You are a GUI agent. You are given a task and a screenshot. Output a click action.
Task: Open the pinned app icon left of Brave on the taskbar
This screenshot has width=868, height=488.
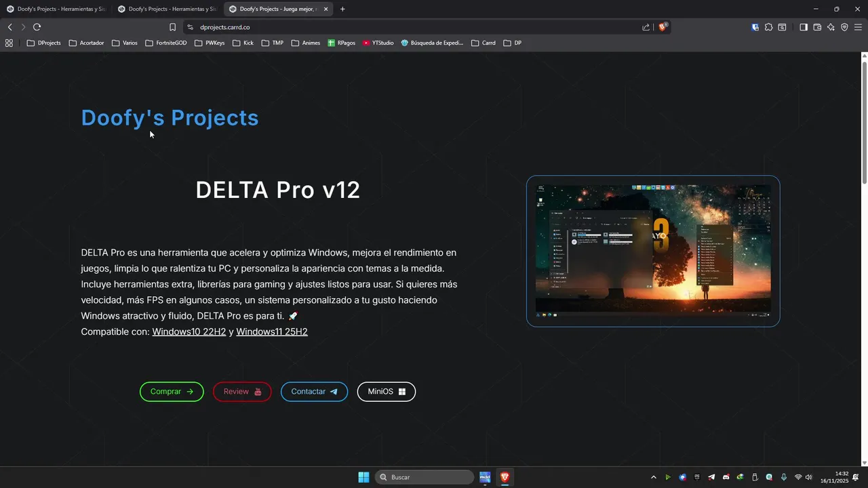(485, 477)
